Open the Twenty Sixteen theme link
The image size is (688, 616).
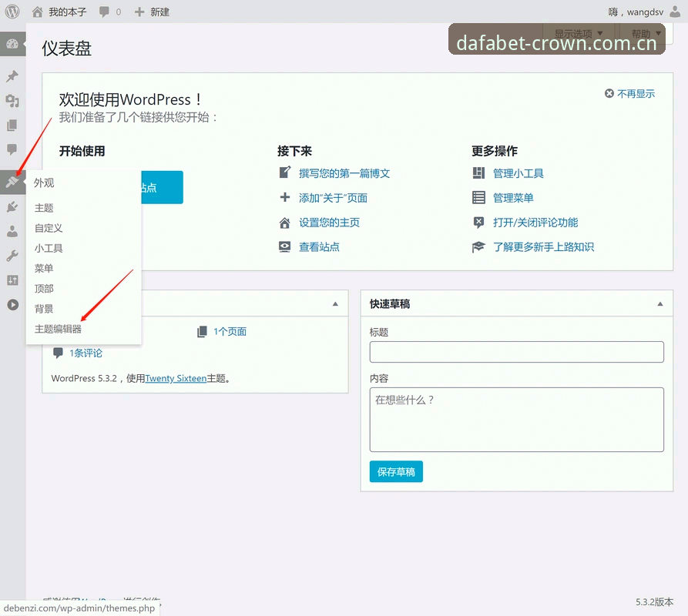click(x=176, y=378)
